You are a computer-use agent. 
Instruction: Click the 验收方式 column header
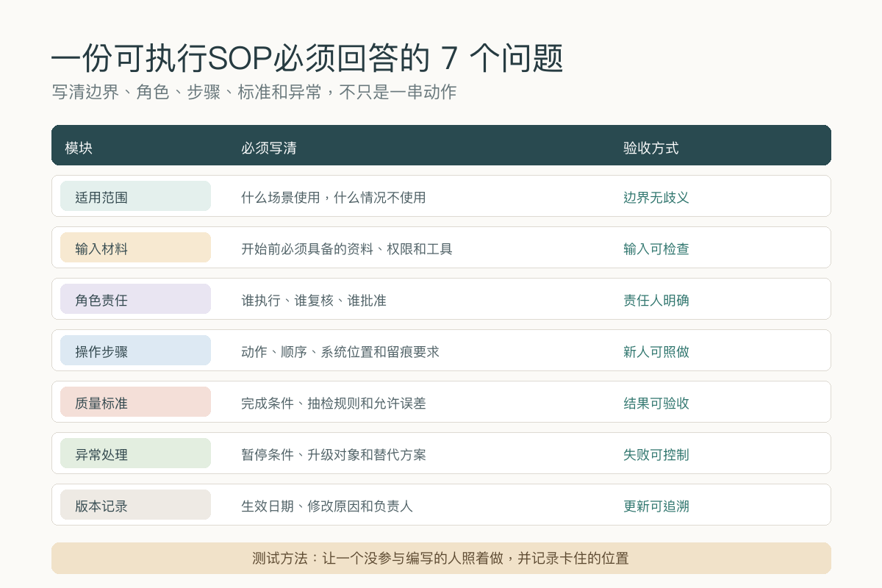(x=651, y=148)
